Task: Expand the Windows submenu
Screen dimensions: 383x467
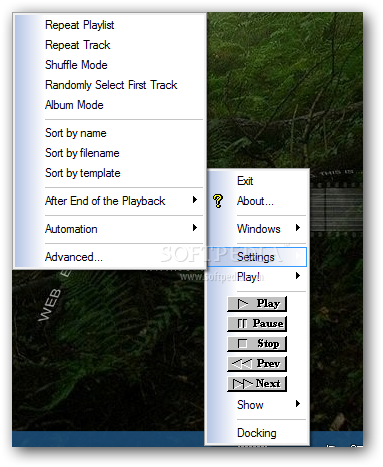Action: pos(257,229)
